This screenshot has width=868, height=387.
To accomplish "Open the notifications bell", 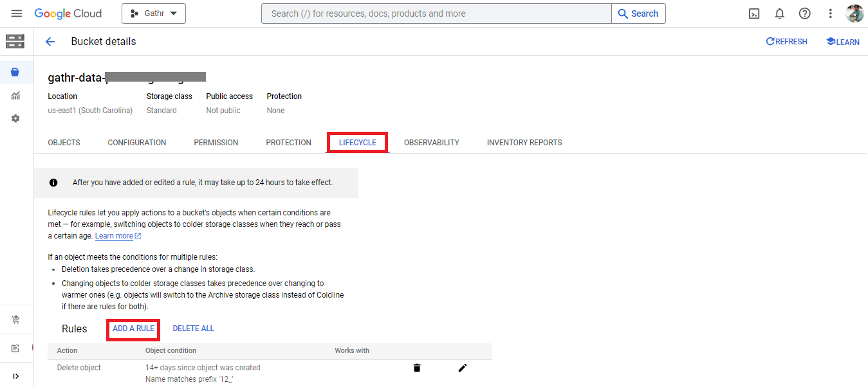I will pos(779,14).
